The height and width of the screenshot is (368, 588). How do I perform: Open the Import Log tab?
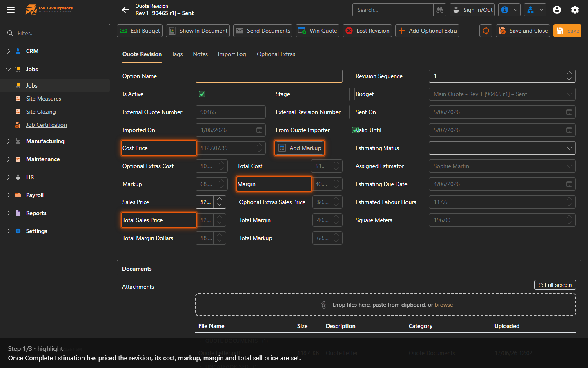[232, 54]
